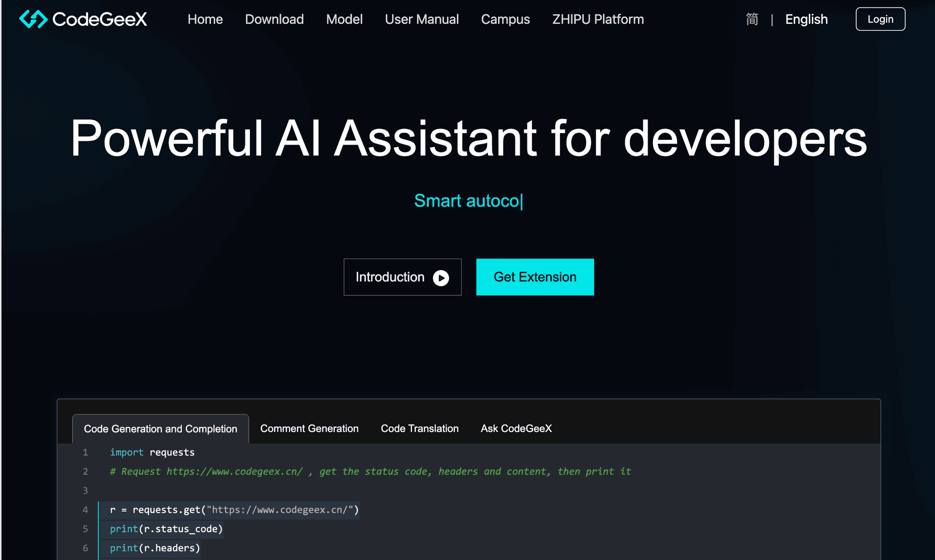Click the CodeGeeX brand name text

[99, 19]
